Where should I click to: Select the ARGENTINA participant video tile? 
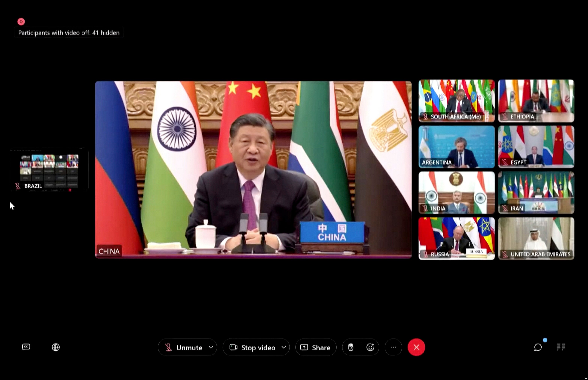(456, 147)
